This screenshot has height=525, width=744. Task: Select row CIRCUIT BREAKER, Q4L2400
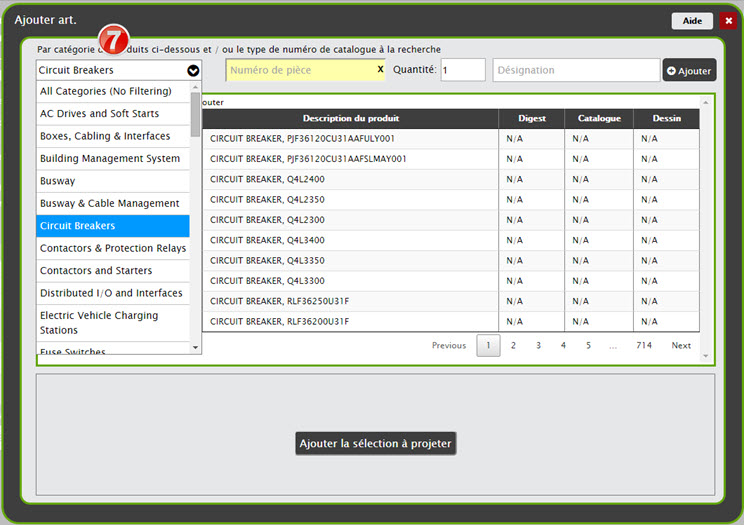pyautogui.click(x=451, y=179)
